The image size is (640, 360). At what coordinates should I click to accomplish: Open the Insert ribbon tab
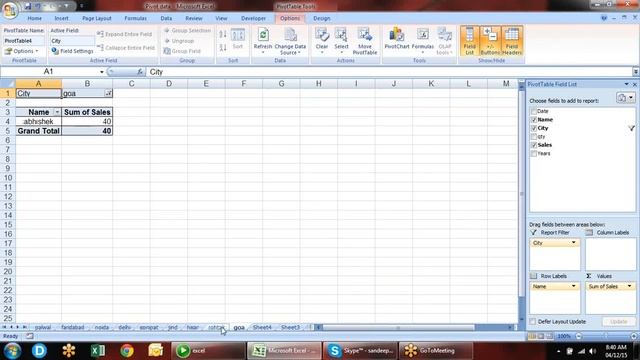point(62,18)
